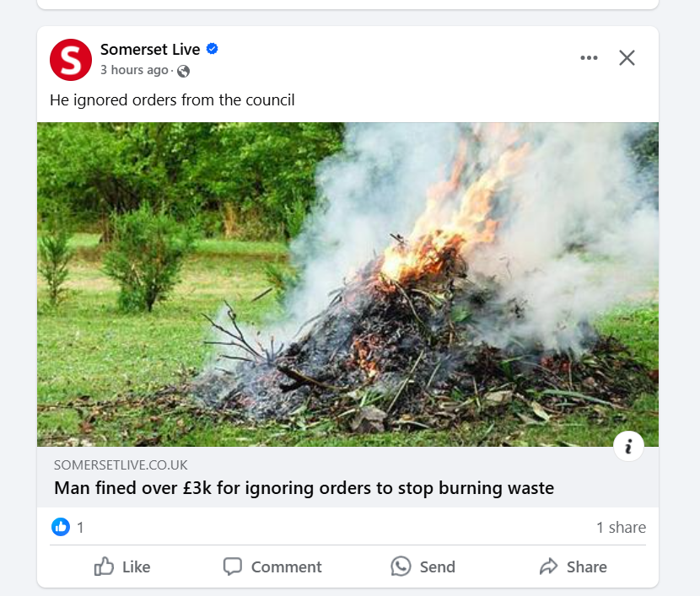Click the blue verified badge

[x=213, y=49]
